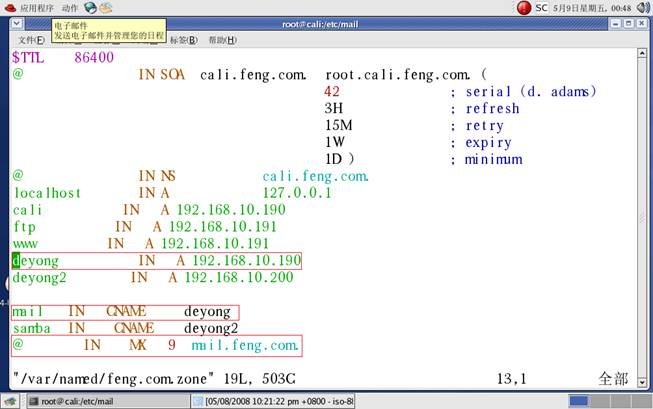
Task: Click the date and time clock
Action: (x=591, y=7)
